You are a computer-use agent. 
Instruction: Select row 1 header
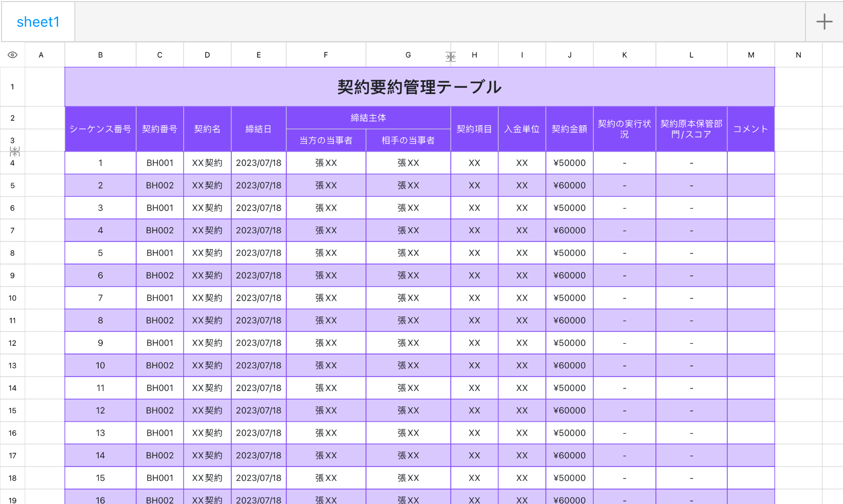tap(12, 87)
